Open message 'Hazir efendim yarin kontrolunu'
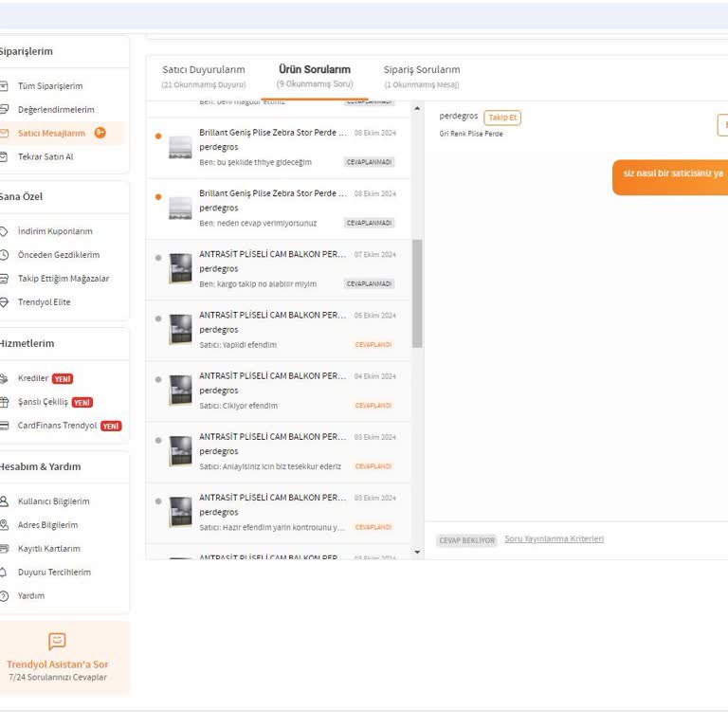Viewport: 728px width, 728px height. [279, 513]
